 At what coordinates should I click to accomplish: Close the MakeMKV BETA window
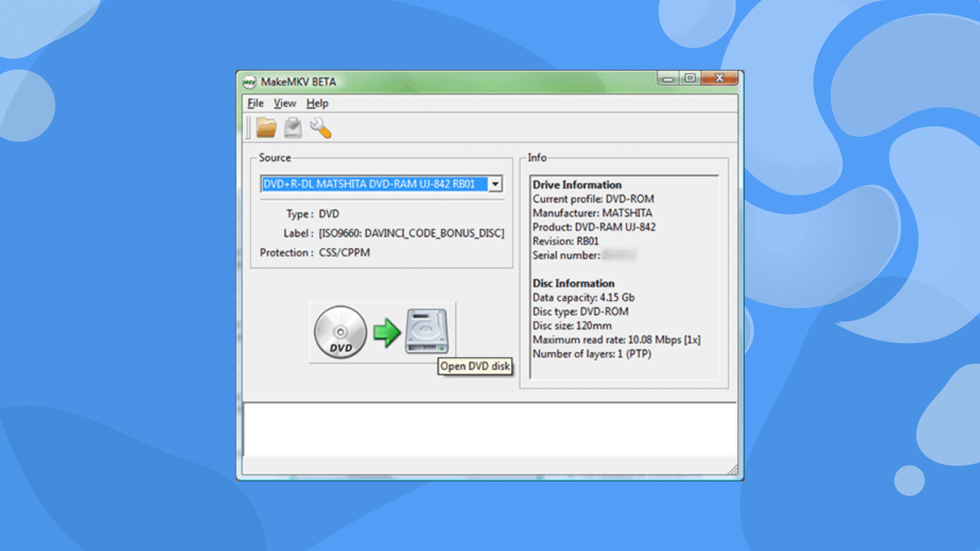pyautogui.click(x=720, y=78)
